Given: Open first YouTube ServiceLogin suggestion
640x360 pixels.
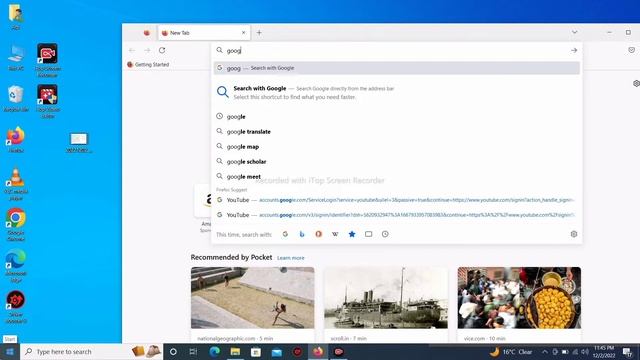Looking at the screenshot, I should tap(396, 200).
